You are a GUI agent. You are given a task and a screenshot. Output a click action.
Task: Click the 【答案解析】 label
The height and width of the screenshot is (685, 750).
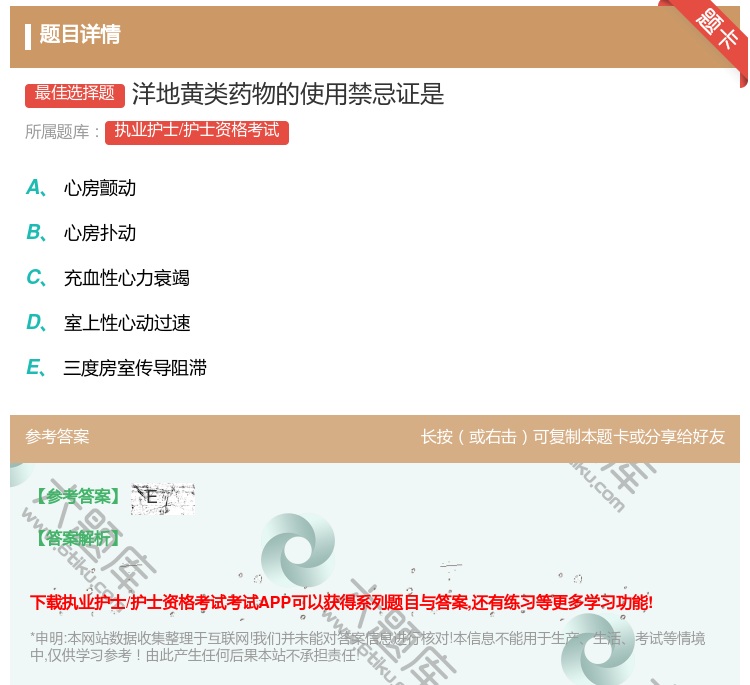78,539
